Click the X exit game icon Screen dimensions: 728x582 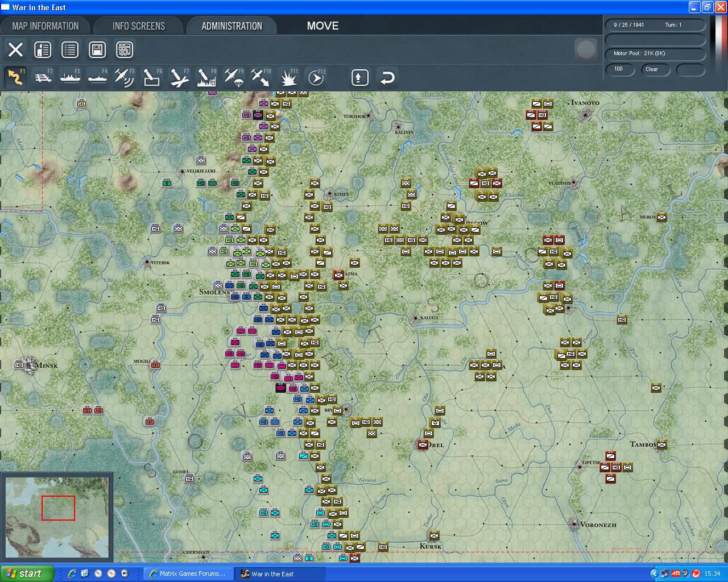[15, 49]
